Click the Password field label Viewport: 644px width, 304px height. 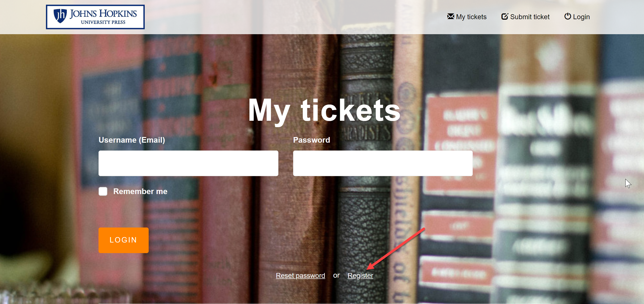[x=312, y=140]
